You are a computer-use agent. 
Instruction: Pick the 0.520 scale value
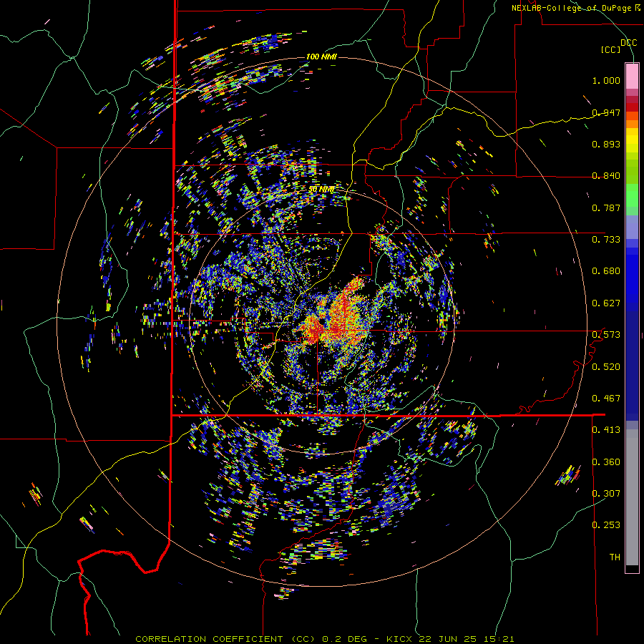606,367
